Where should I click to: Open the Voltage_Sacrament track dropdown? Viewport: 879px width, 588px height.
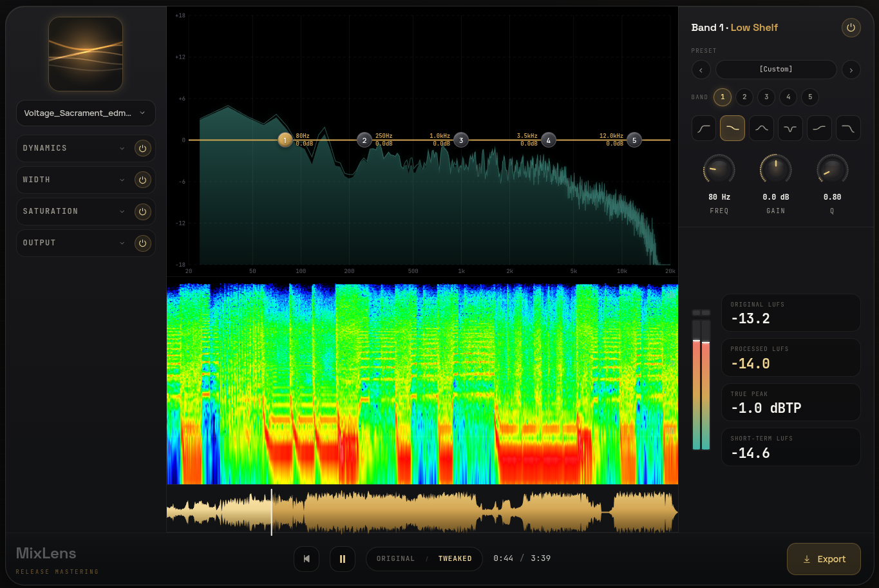point(86,113)
